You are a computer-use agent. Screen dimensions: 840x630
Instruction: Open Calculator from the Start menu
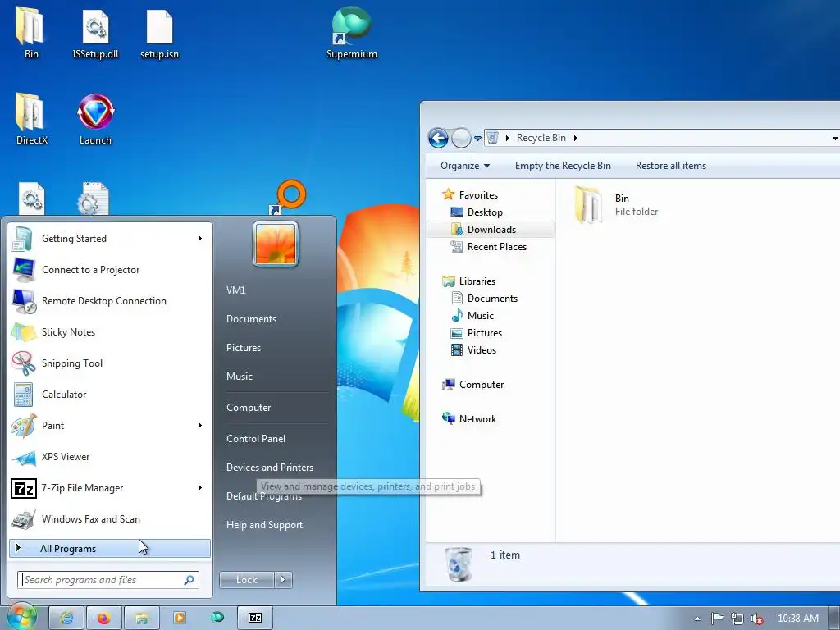[64, 394]
